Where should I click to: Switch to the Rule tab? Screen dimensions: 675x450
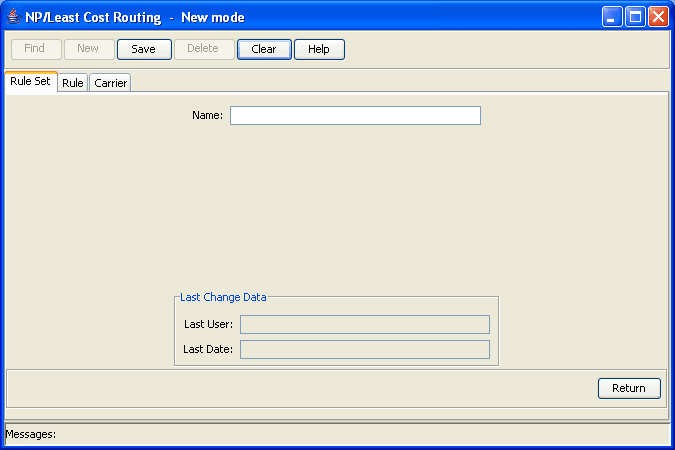coord(73,83)
